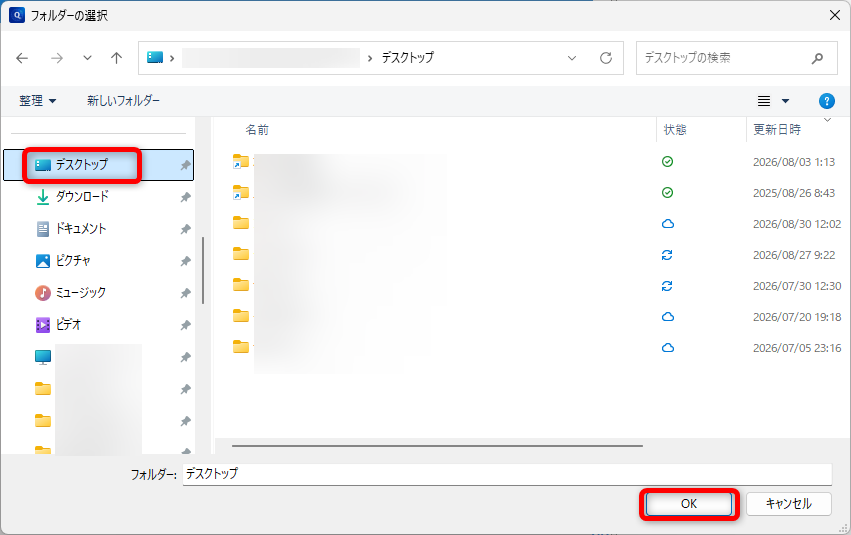The image size is (851, 535).
Task: Expand the recent locations dropdown
Action: tap(87, 58)
